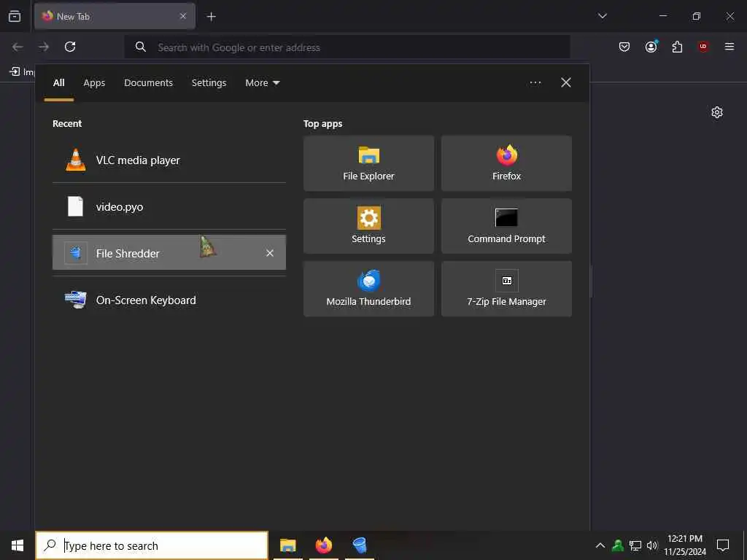
Task: Switch to Firefox on the taskbar
Action: pyautogui.click(x=323, y=545)
